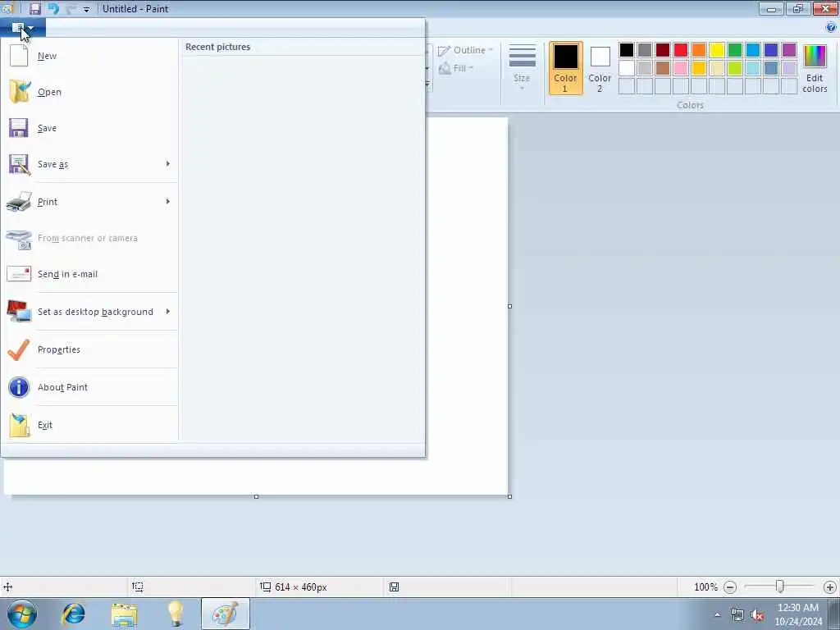The width and height of the screenshot is (840, 630).
Task: Choose New from the Paint menu
Action: (90, 56)
